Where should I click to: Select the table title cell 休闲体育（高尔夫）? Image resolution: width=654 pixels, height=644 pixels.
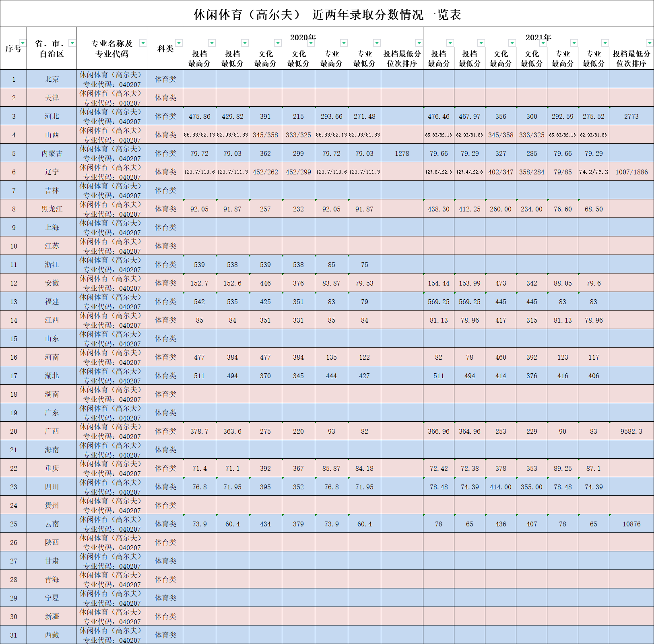click(327, 14)
